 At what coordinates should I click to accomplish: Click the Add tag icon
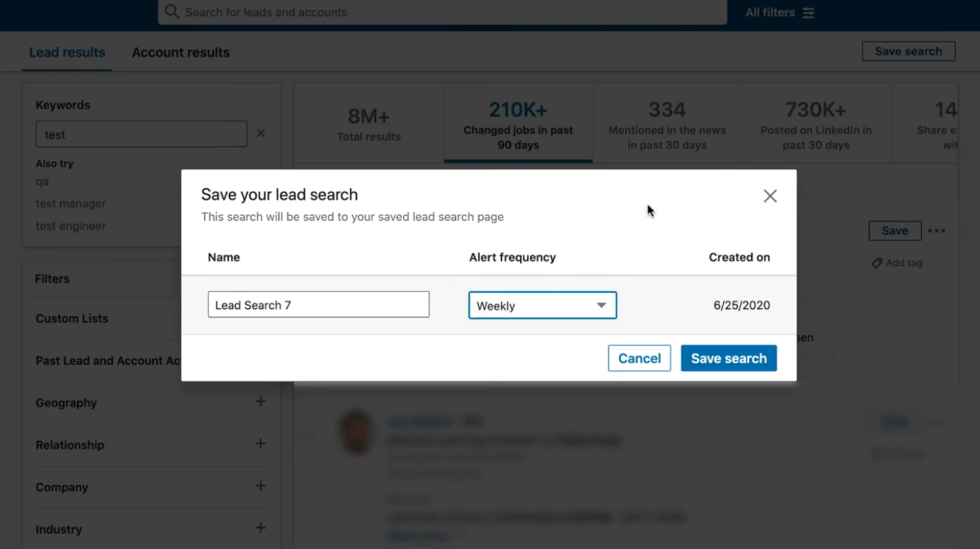pos(877,263)
